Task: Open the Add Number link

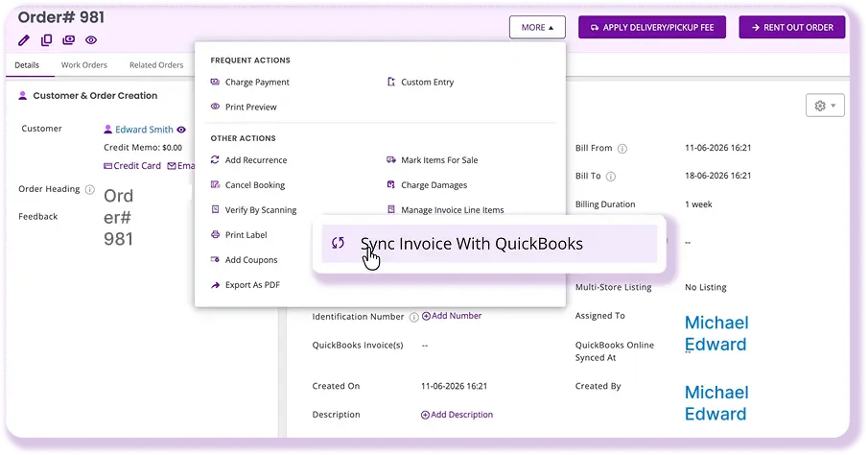Action: (x=452, y=316)
